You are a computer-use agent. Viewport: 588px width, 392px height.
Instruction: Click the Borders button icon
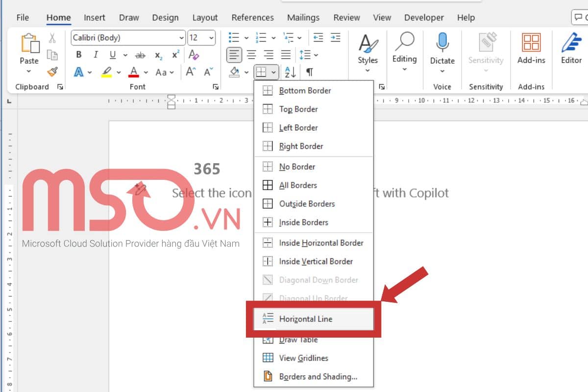click(x=261, y=73)
